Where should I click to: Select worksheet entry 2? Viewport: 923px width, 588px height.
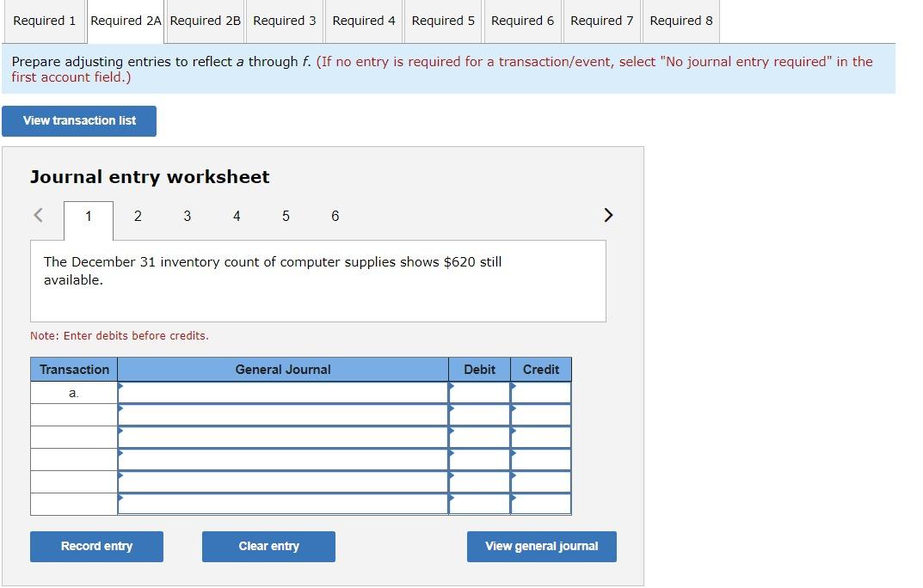click(x=138, y=217)
